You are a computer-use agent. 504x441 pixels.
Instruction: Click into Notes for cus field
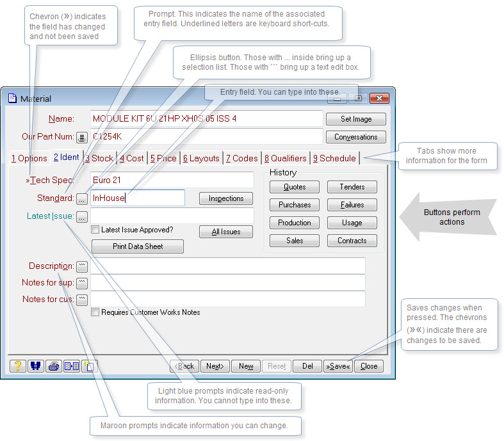pyautogui.click(x=228, y=299)
